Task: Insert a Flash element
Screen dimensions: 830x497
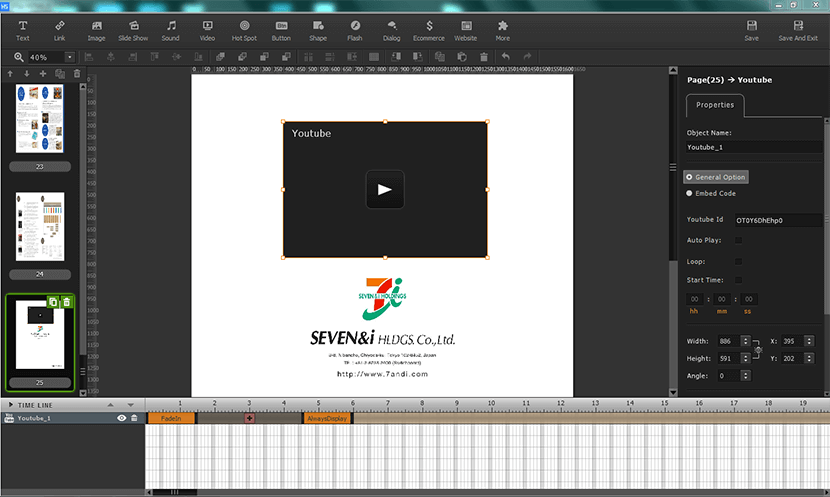Action: click(x=355, y=31)
